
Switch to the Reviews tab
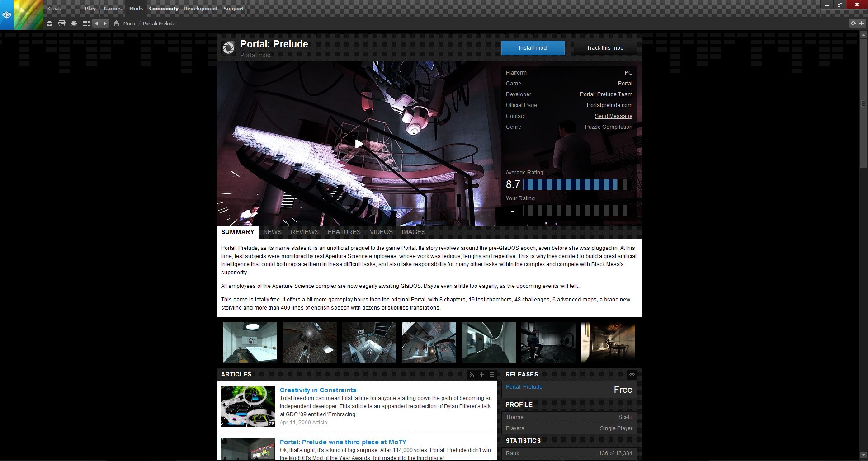(304, 232)
